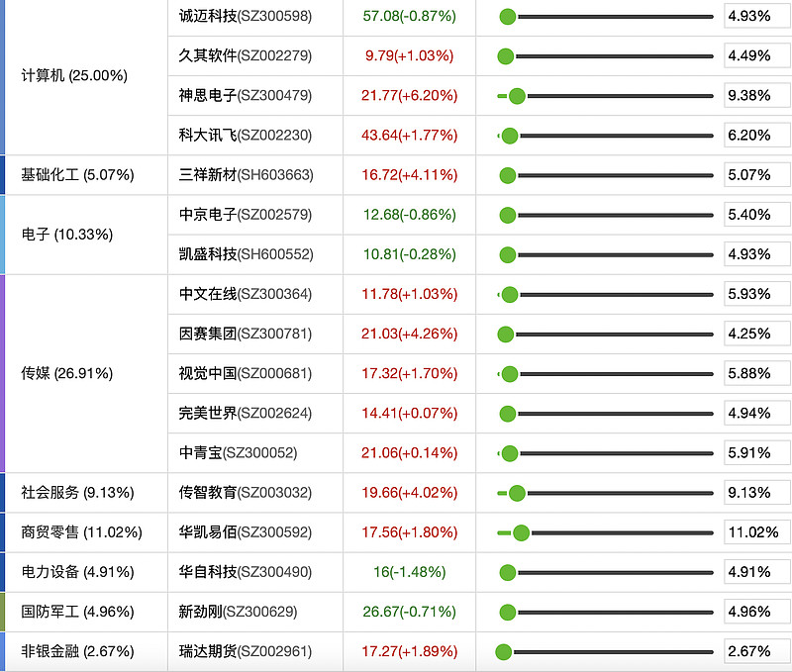The height and width of the screenshot is (672, 792).
Task: Click the 中文在线(SZ300364) stock name
Action: click(246, 294)
